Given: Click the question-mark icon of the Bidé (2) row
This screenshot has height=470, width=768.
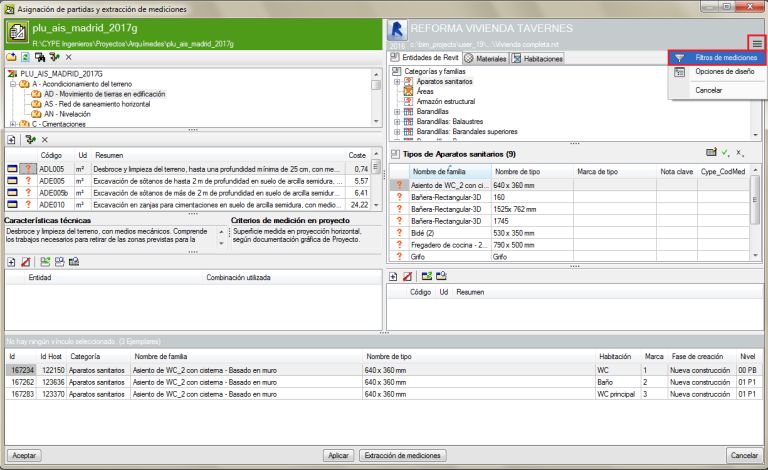Looking at the screenshot, I should (x=399, y=233).
